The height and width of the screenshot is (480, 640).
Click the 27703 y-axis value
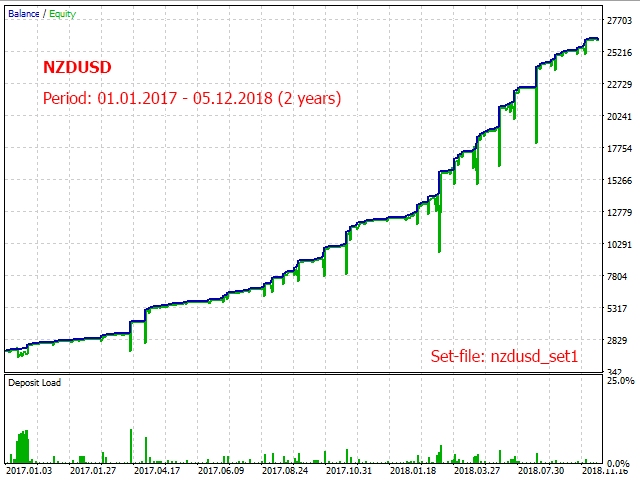pyautogui.click(x=619, y=20)
